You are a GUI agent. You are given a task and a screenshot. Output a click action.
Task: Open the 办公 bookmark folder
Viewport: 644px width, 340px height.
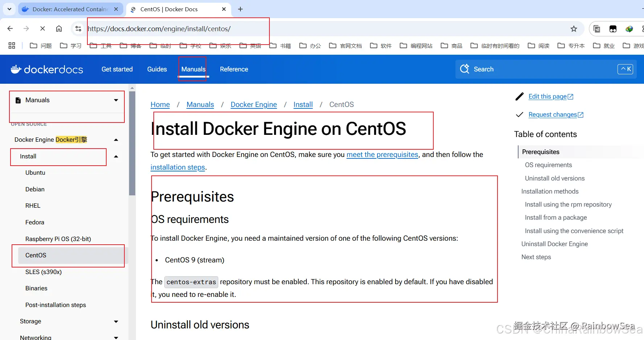click(x=310, y=46)
